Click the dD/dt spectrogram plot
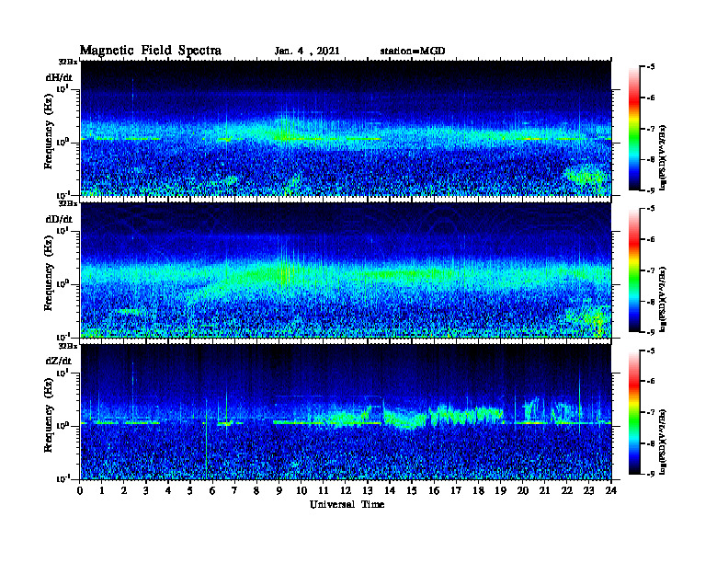 pos(346,270)
